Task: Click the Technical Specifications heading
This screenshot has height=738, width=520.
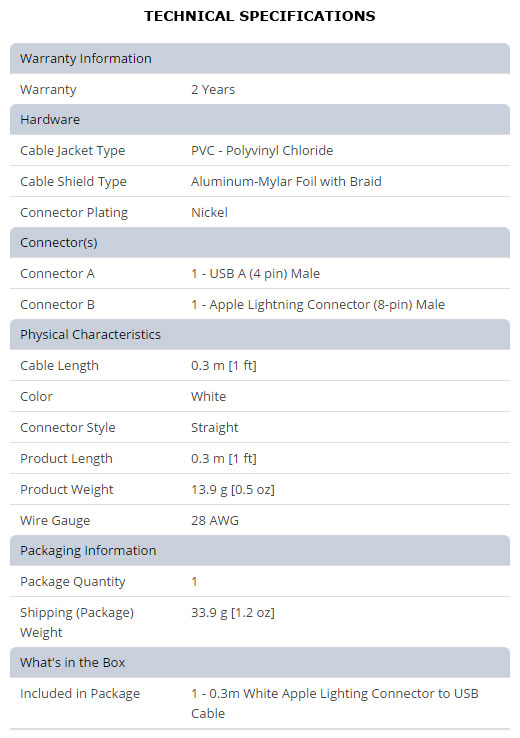Action: 260,16
